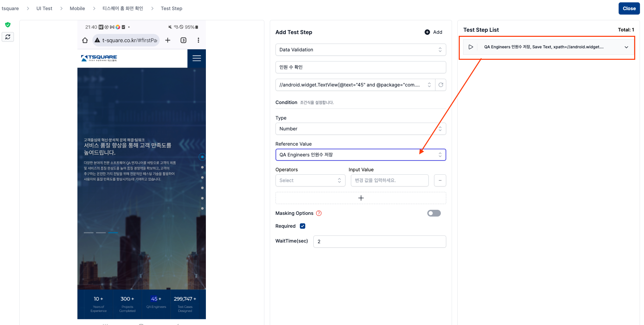
Task: Go to the Mobile breadcrumb
Action: coord(77,8)
